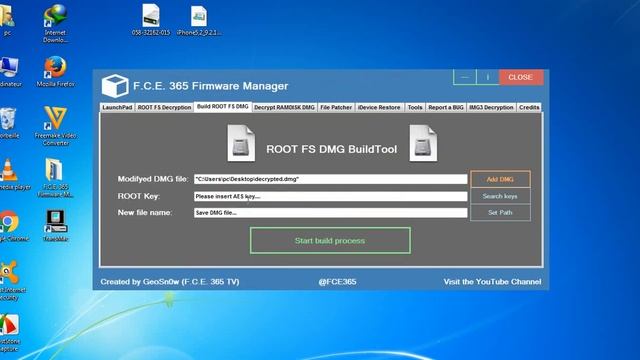The image size is (640, 360).
Task: Click the New file name label
Action: tap(145, 213)
